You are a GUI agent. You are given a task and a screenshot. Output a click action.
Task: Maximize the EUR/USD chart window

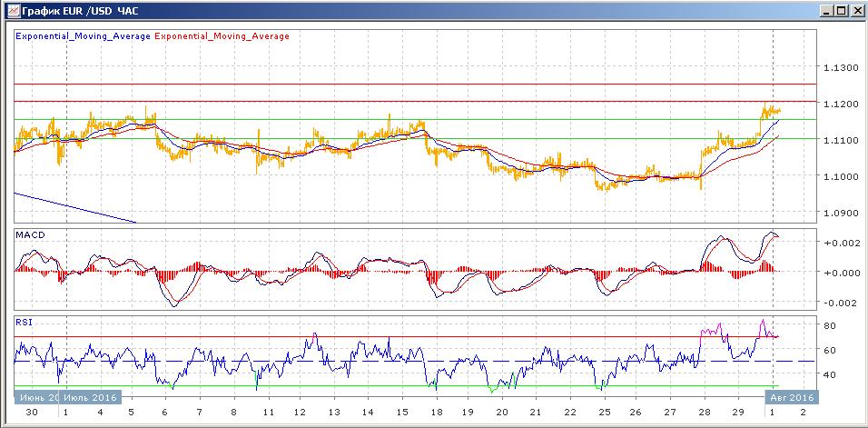click(x=840, y=10)
